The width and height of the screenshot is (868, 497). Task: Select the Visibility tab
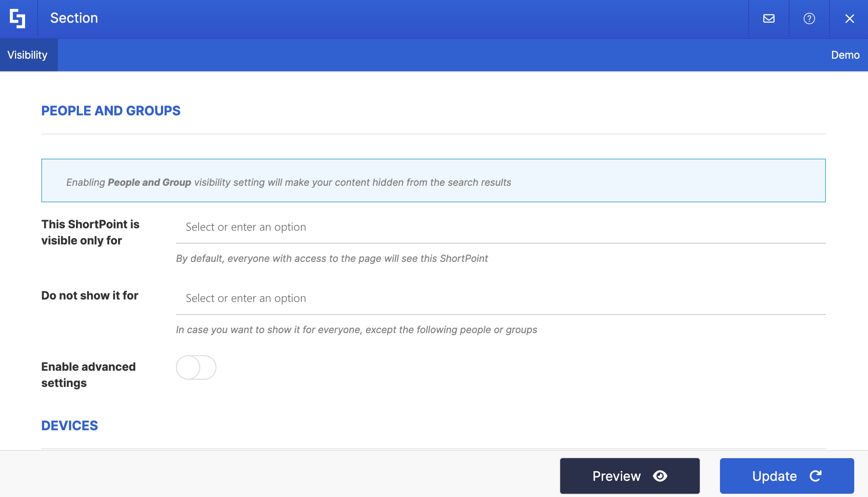click(x=27, y=55)
